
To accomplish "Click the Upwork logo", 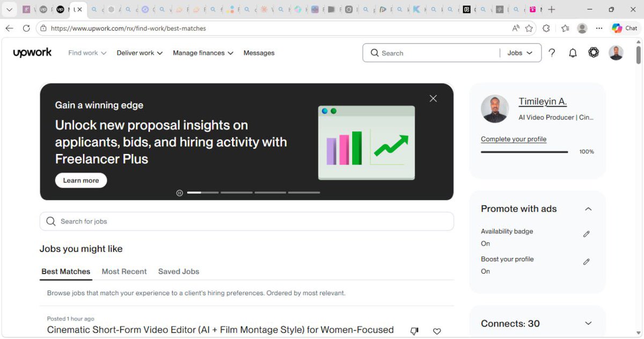I will pos(32,53).
